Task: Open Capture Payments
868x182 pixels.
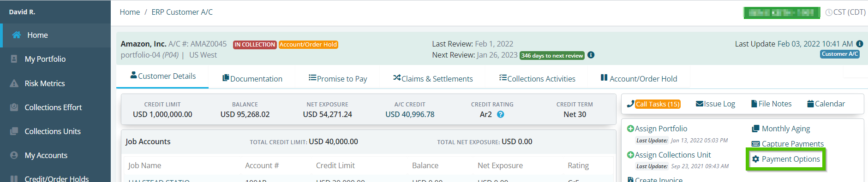Action: click(x=793, y=144)
